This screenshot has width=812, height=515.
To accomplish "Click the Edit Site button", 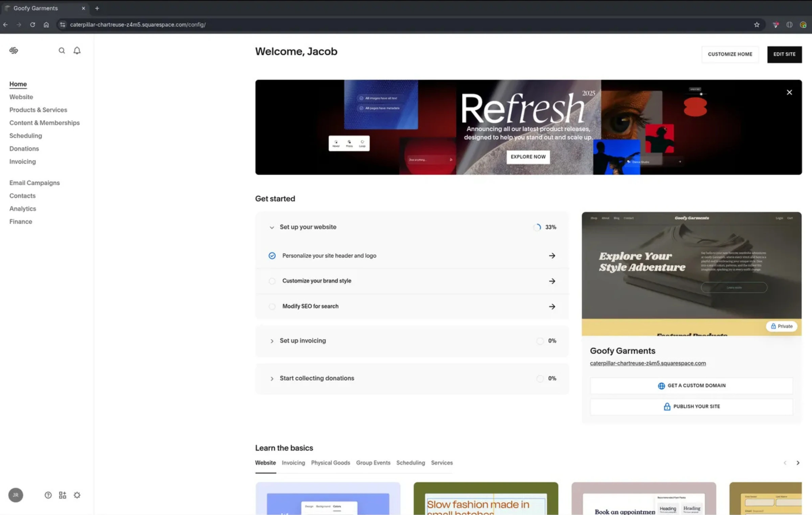I will [784, 54].
